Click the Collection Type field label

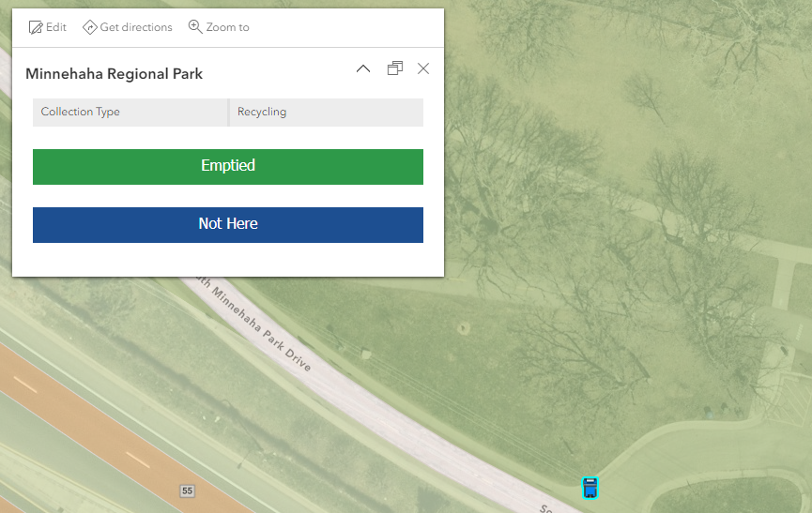pyautogui.click(x=81, y=112)
